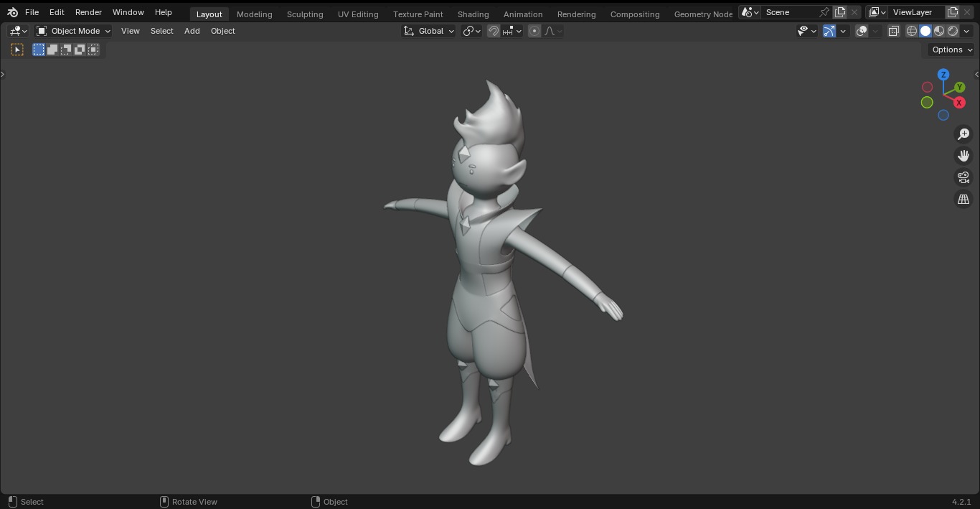Open the Edit menu
Image resolution: width=980 pixels, height=509 pixels.
click(57, 12)
